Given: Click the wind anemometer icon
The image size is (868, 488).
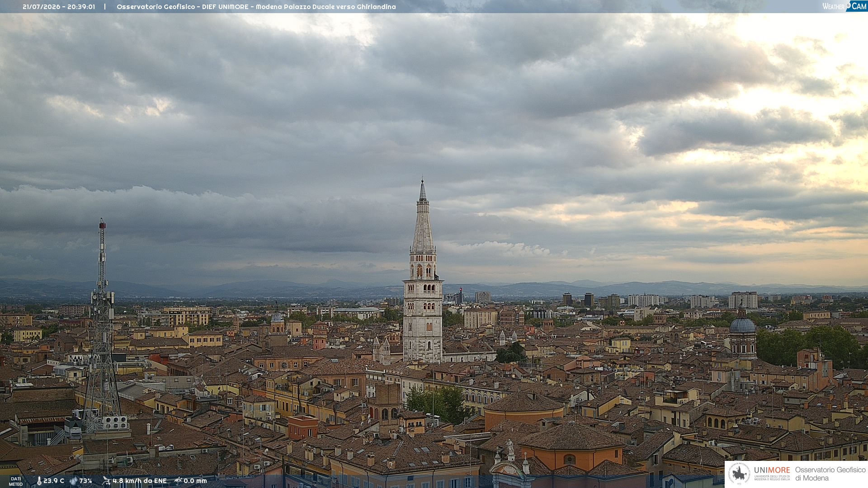Looking at the screenshot, I should (106, 481).
